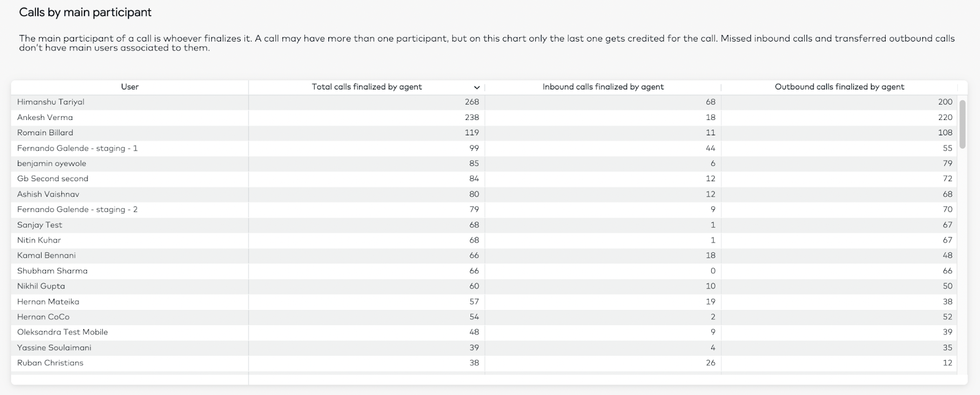This screenshot has width=980, height=395.
Task: Select the Ankesh Verma user name
Action: (x=45, y=118)
